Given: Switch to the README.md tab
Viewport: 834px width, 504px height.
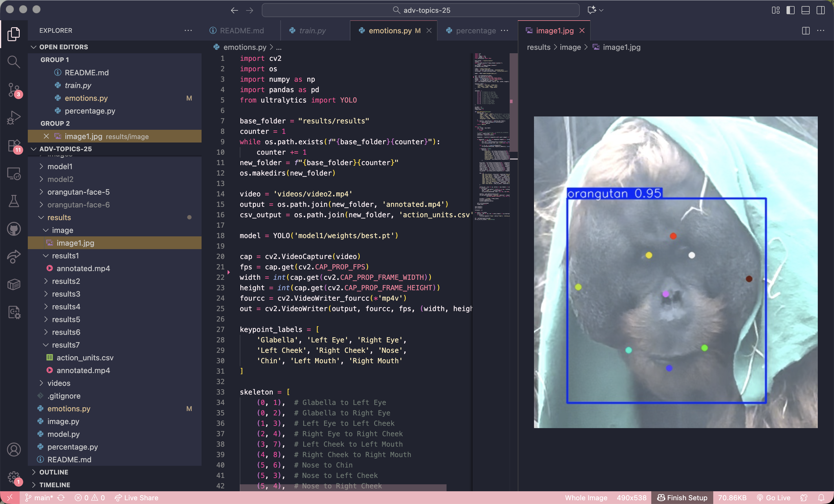Looking at the screenshot, I should [241, 30].
